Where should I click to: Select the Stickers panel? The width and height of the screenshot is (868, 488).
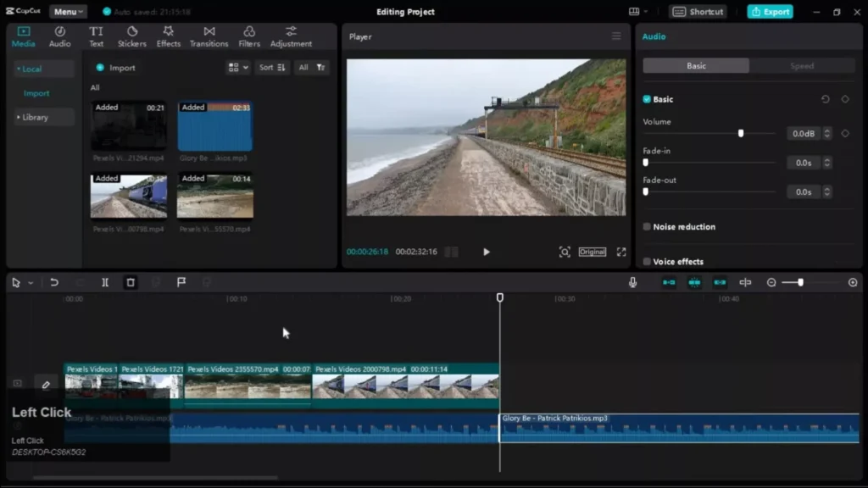tap(131, 36)
